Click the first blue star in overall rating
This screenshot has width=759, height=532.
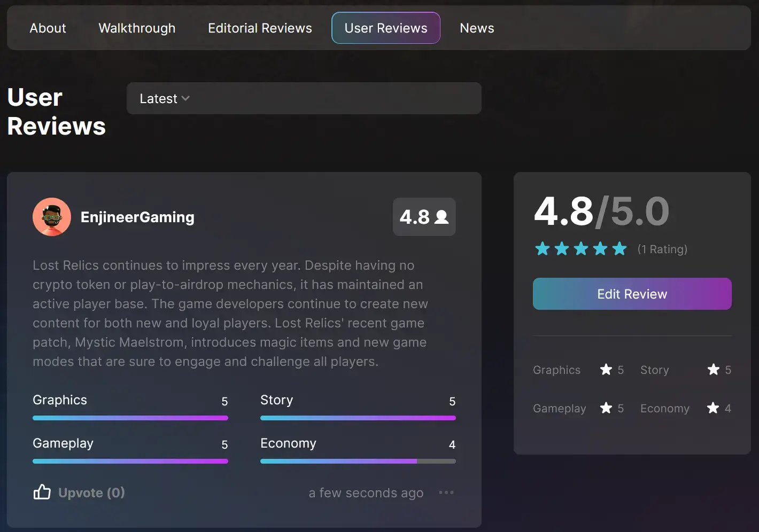click(543, 248)
